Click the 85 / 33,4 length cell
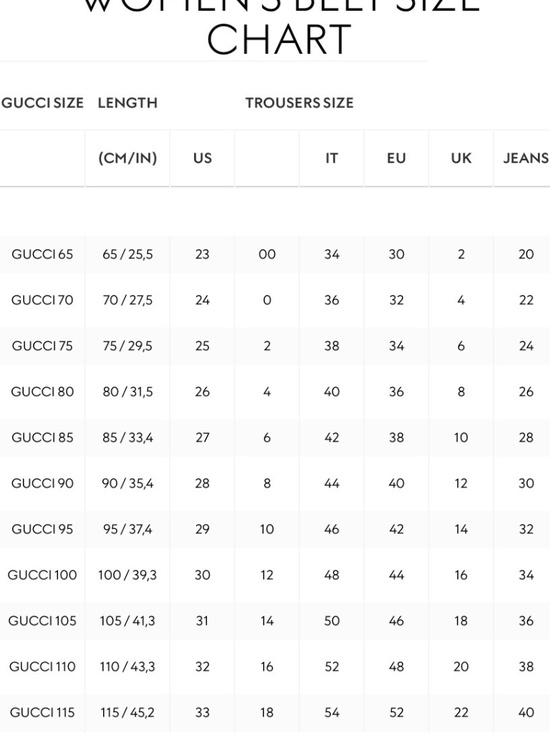550x733 pixels. tap(128, 438)
